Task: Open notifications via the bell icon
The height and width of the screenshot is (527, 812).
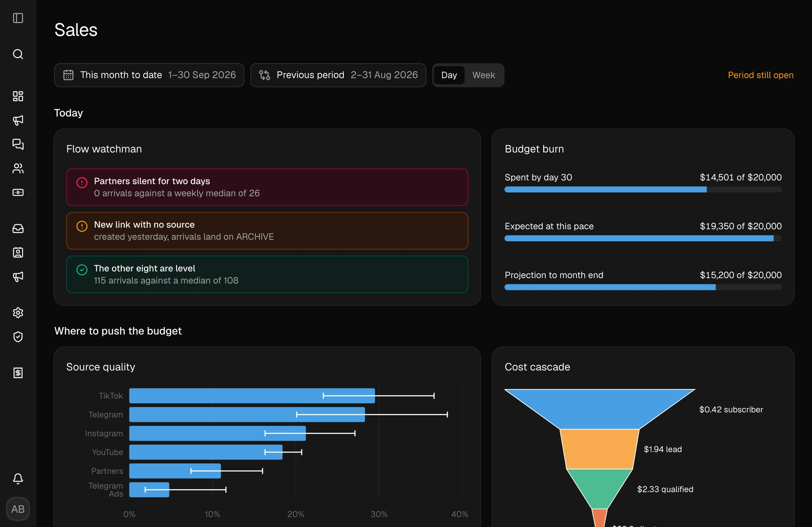Action: pyautogui.click(x=18, y=479)
